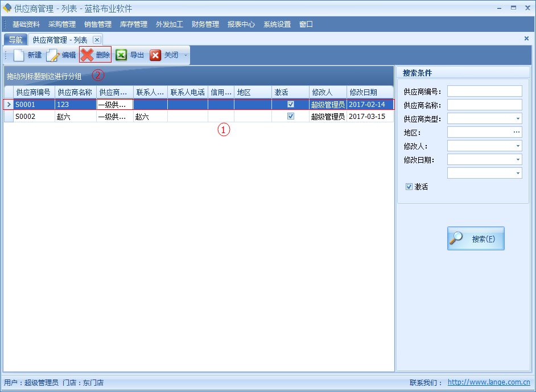Click the date cell 2017-02-14
Screen dimensions: 536x392
[370, 104]
